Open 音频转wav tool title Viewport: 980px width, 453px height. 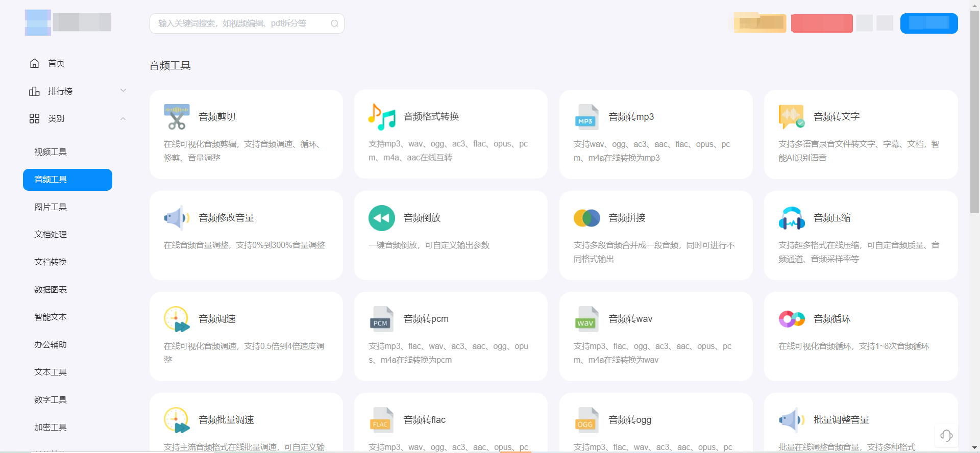(630, 319)
